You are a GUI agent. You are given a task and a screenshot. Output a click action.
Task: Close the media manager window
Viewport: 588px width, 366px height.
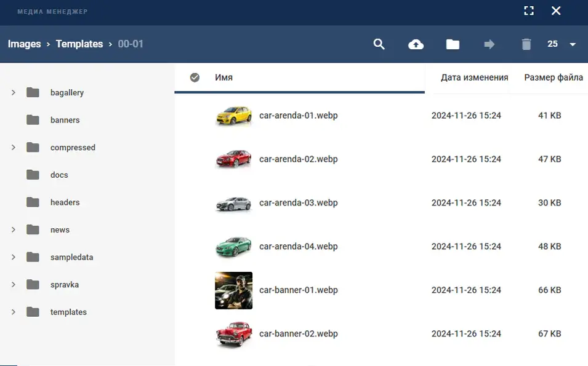tap(556, 10)
